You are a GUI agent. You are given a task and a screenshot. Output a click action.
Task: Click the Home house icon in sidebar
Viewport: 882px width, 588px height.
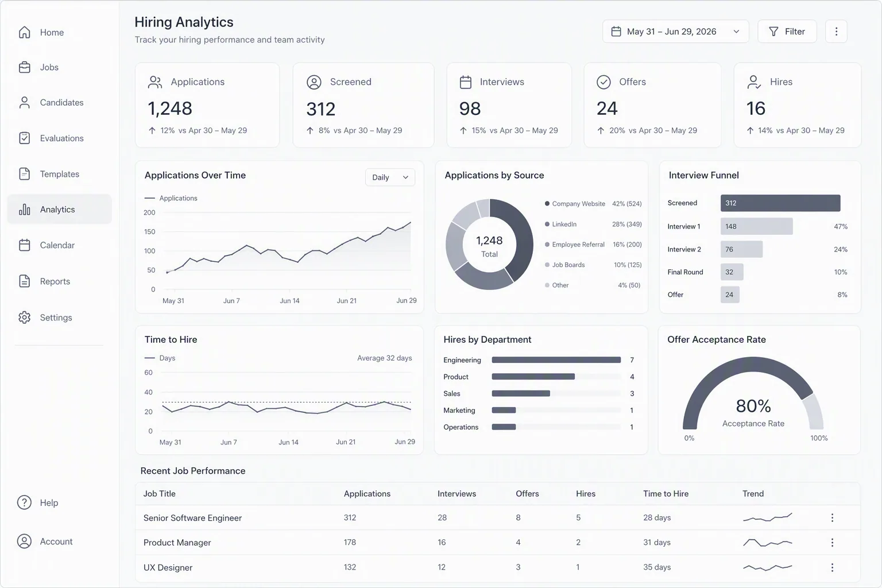coord(24,33)
